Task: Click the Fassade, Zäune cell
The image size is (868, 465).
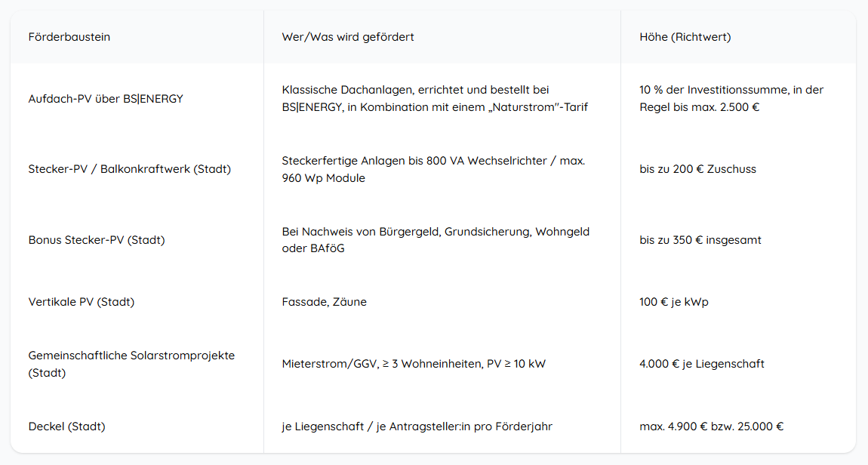Action: pos(325,302)
